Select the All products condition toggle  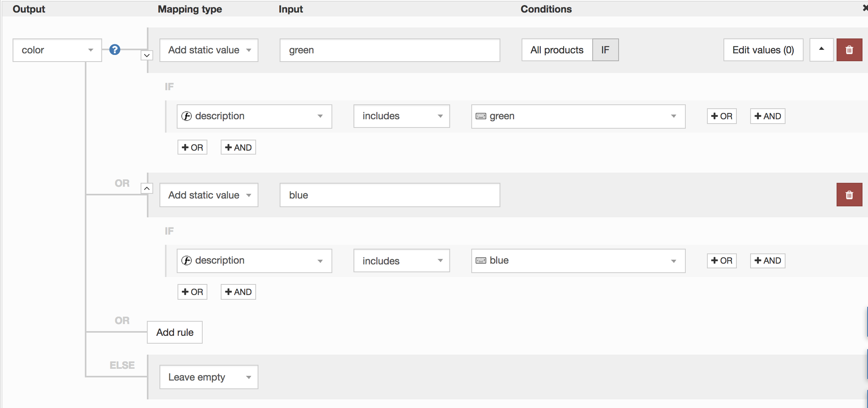tap(557, 50)
